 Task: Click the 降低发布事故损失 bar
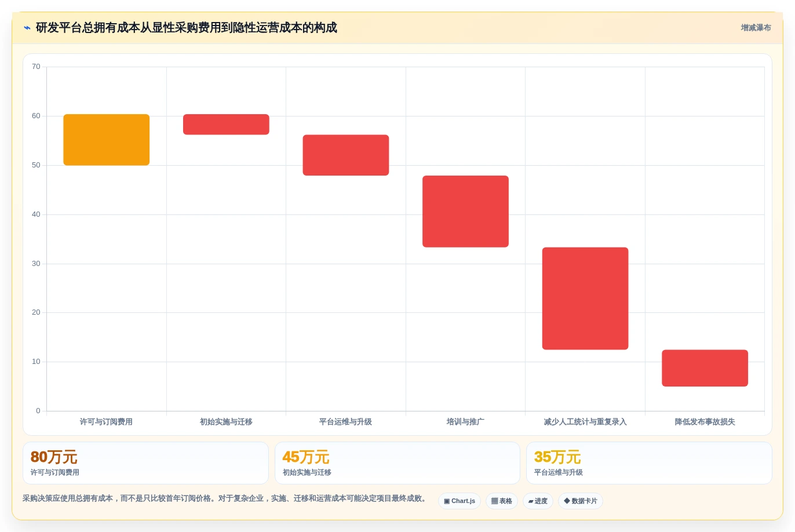pos(705,368)
